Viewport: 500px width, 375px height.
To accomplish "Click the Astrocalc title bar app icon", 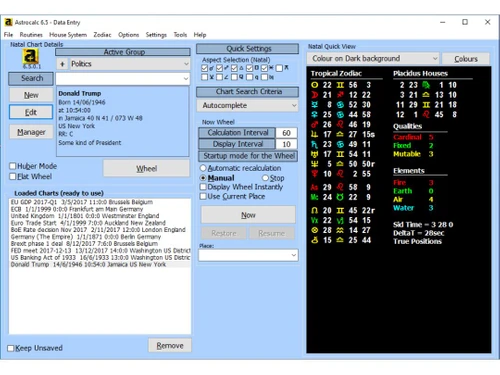I will 8,22.
